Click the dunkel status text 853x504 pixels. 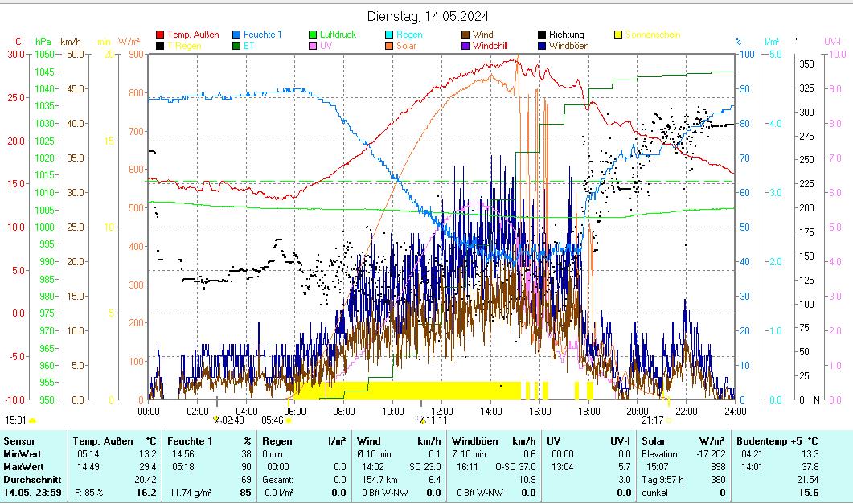[654, 493]
